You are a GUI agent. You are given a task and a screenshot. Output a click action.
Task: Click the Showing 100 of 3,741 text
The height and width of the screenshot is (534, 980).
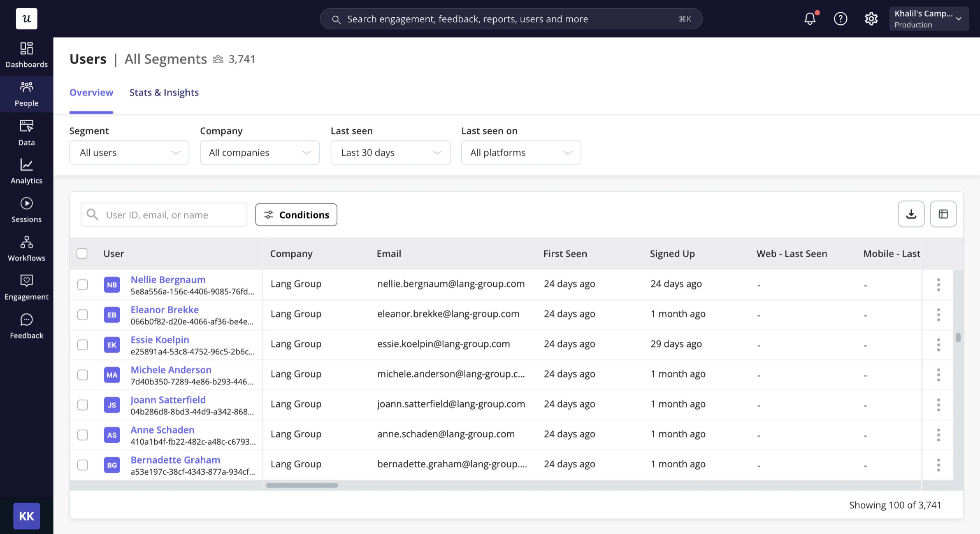click(x=895, y=505)
